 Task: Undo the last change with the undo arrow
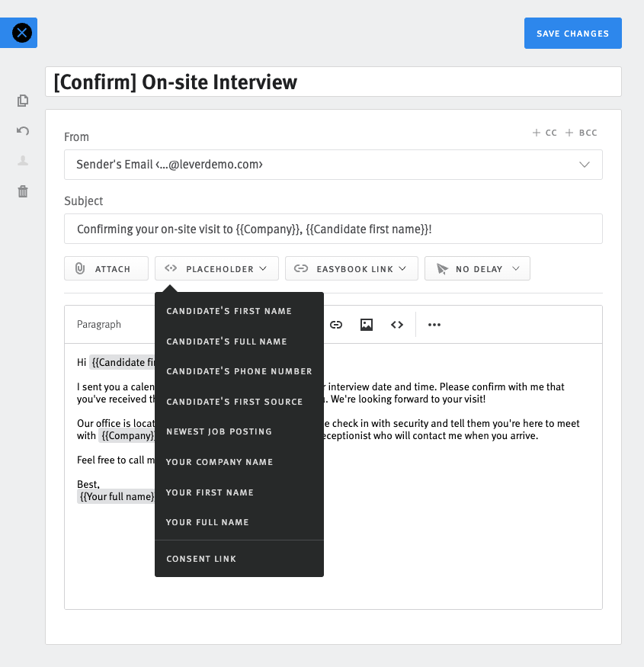tap(22, 130)
